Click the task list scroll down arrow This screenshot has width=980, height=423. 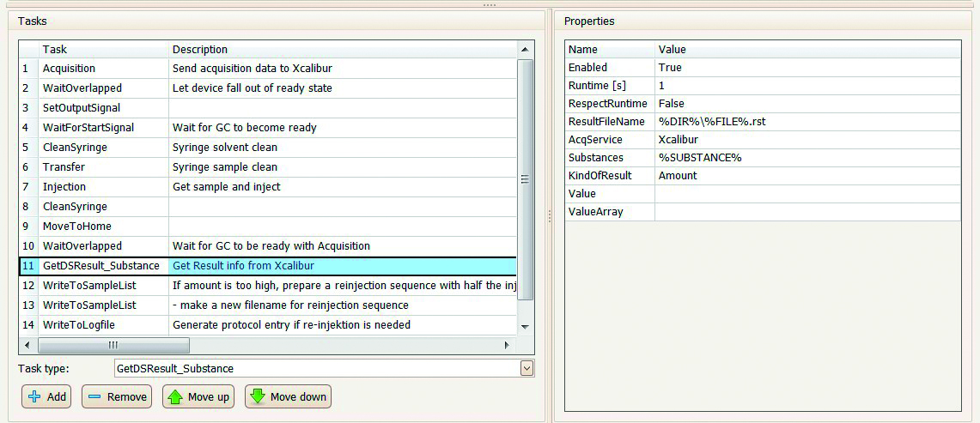(x=525, y=326)
